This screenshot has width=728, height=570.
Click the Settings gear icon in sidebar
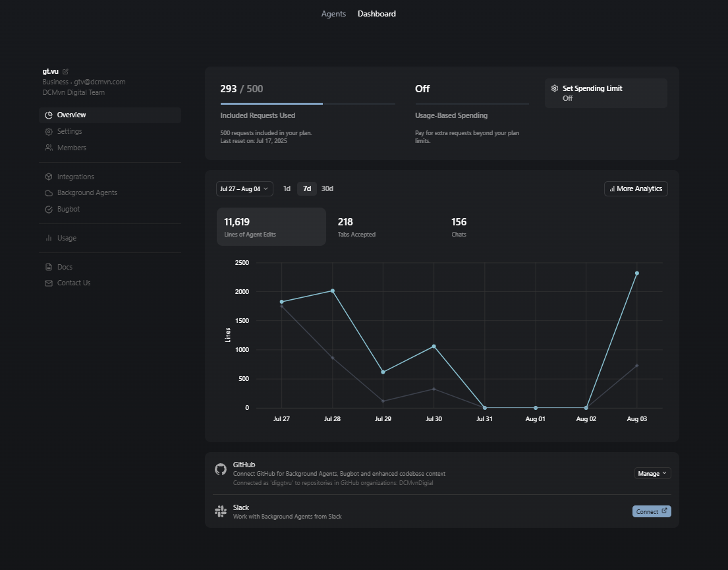pyautogui.click(x=49, y=132)
